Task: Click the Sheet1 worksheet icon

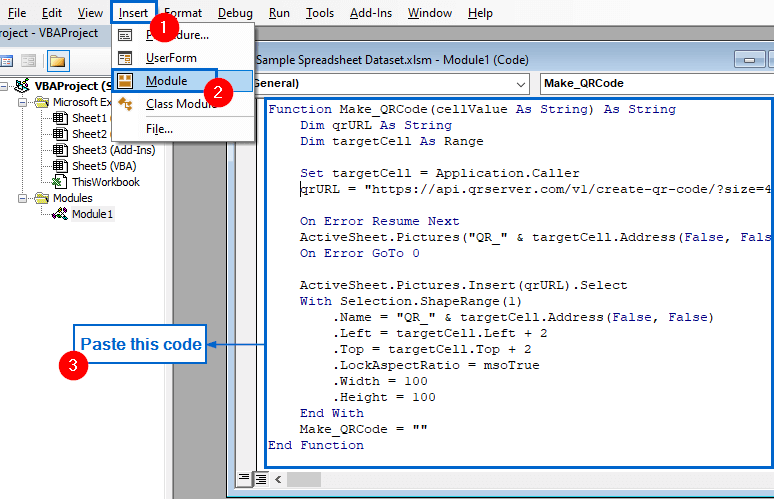Action: (x=60, y=118)
